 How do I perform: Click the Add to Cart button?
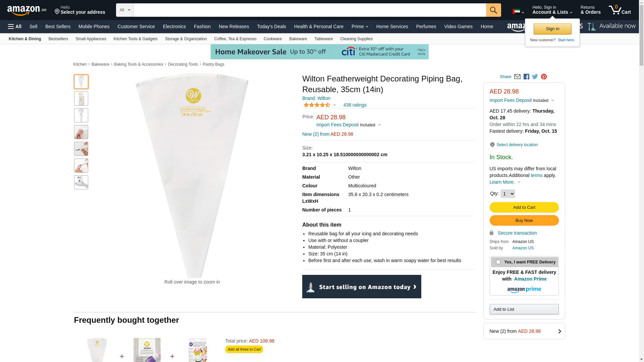pyautogui.click(x=524, y=207)
